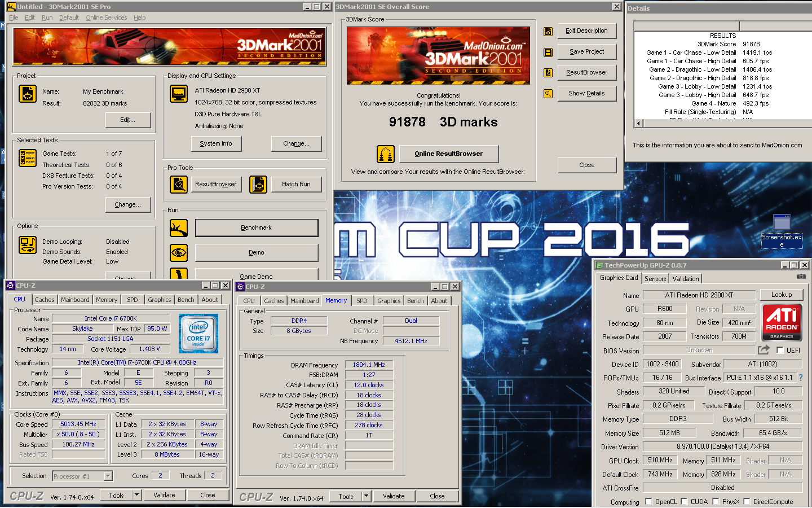Toggle the PhysX checkbox
The height and width of the screenshot is (508, 812).
click(x=716, y=501)
